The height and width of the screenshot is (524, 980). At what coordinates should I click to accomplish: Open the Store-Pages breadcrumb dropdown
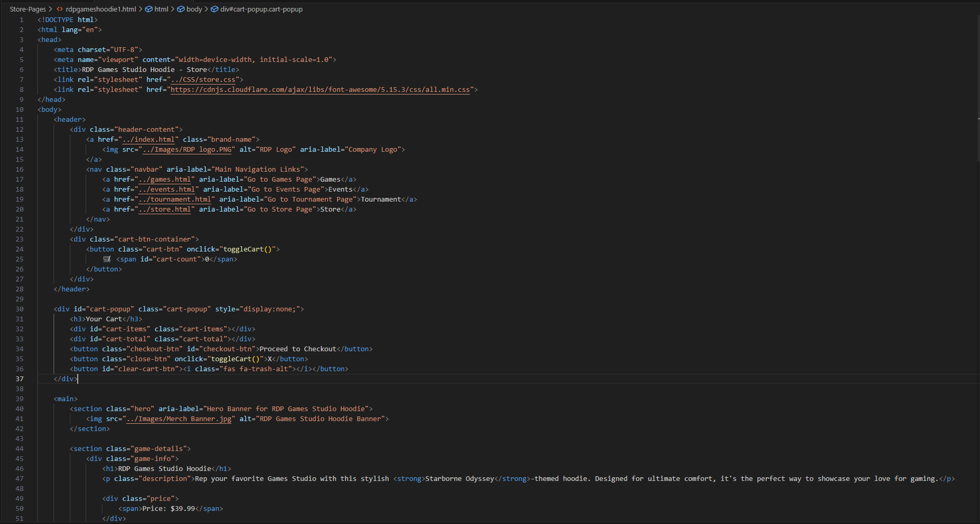pyautogui.click(x=27, y=9)
